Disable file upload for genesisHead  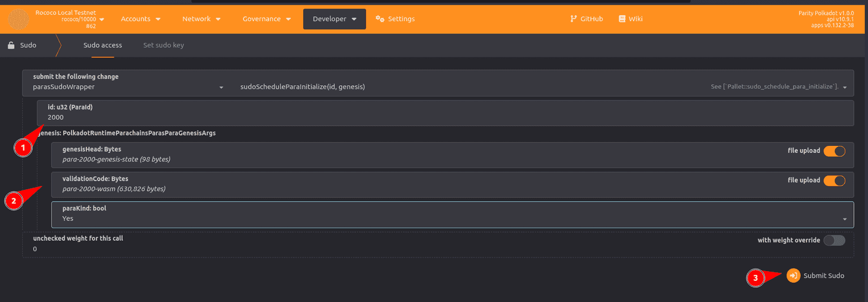point(834,151)
